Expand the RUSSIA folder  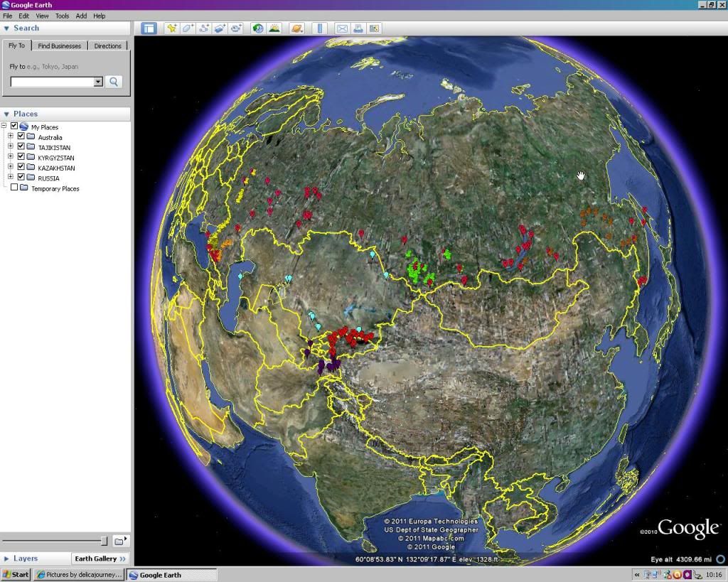(11, 177)
